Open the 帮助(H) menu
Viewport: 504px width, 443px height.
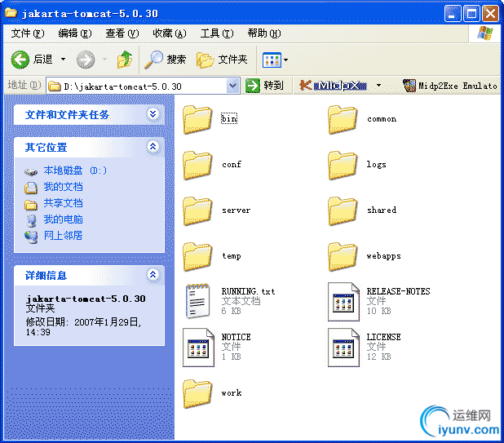point(264,33)
